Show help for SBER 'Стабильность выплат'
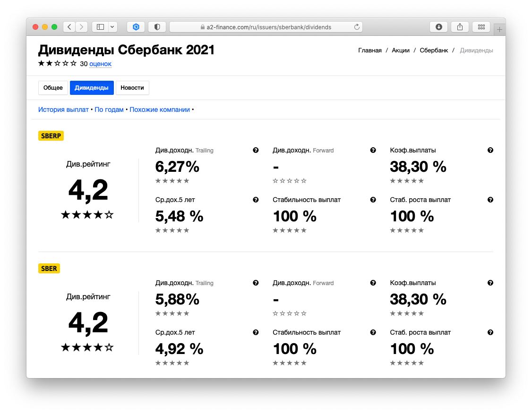Viewport: 532px width, 413px height. [373, 332]
